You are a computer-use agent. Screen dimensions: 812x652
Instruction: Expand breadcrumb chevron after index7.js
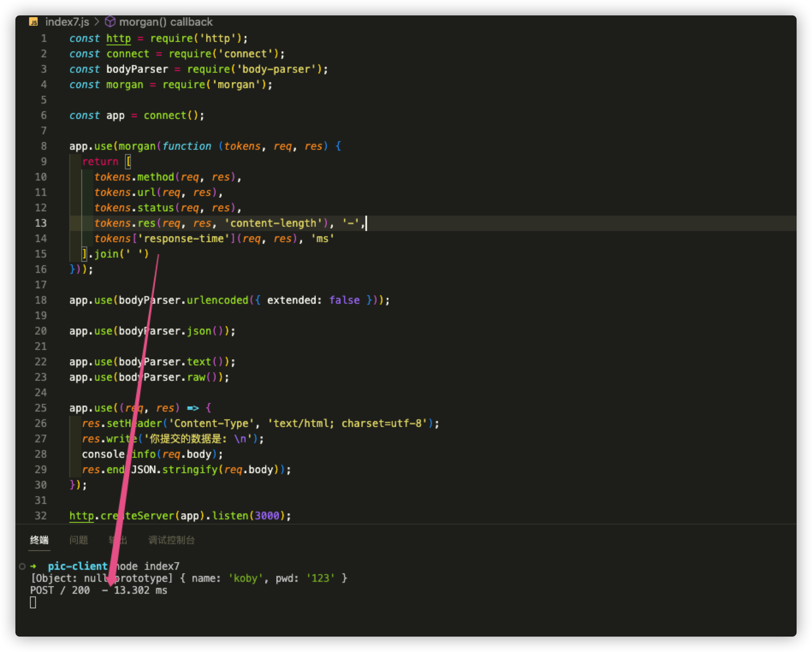(97, 22)
